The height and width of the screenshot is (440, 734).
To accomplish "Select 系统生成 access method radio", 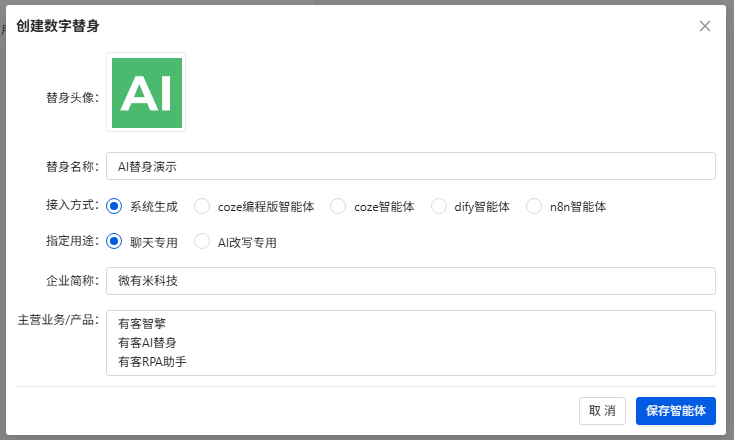I will (114, 206).
